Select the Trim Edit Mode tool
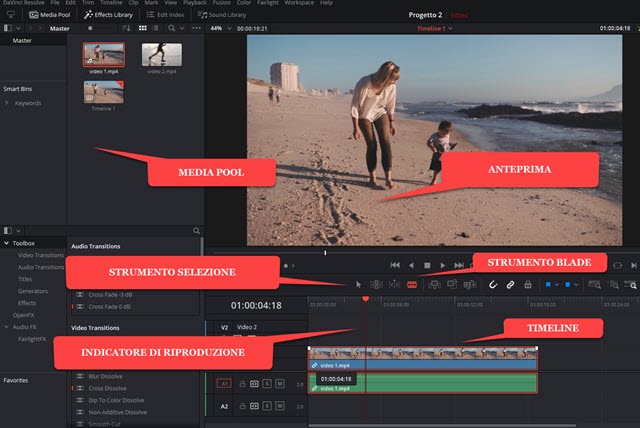This screenshot has height=428, width=640. (376, 284)
